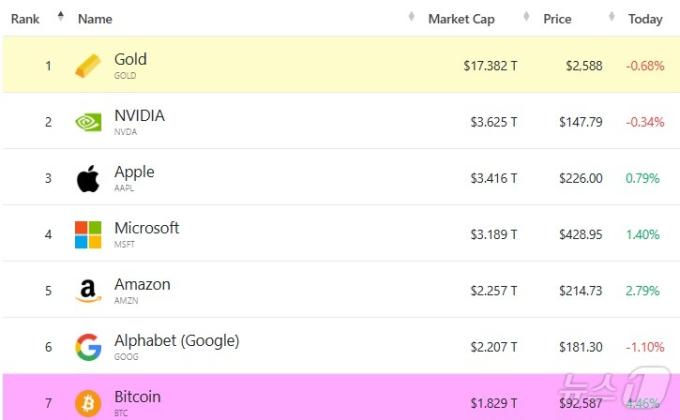Click the Bitcoin logo icon

pyautogui.click(x=88, y=403)
